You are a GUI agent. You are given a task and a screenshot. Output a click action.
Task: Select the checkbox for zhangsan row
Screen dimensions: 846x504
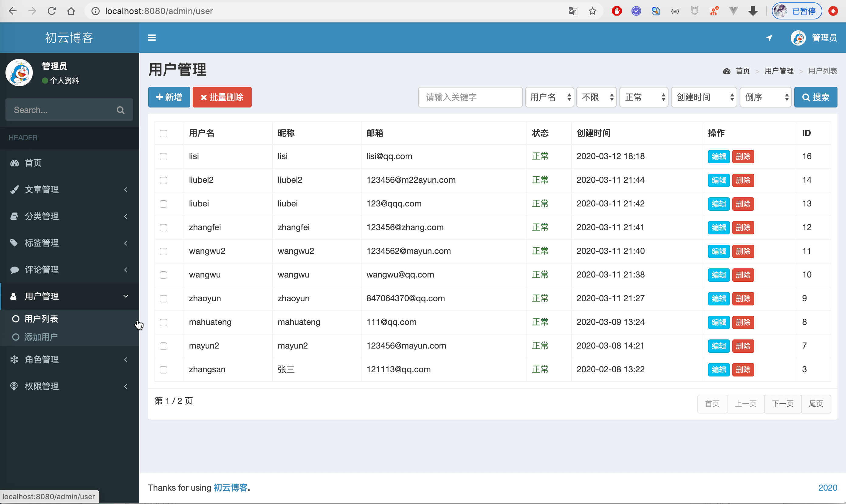(163, 369)
